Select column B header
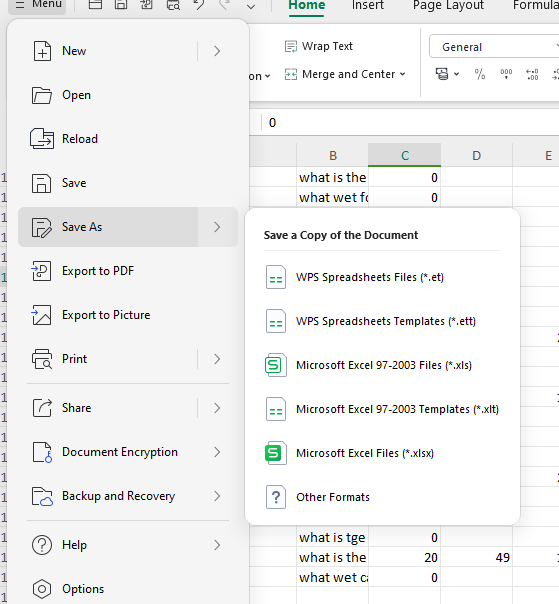This screenshot has height=604, width=559. coord(333,156)
